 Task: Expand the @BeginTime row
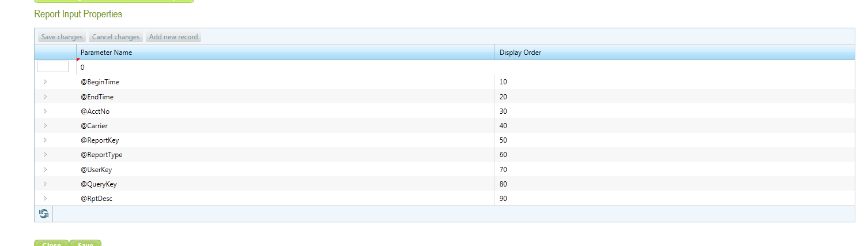[x=46, y=82]
